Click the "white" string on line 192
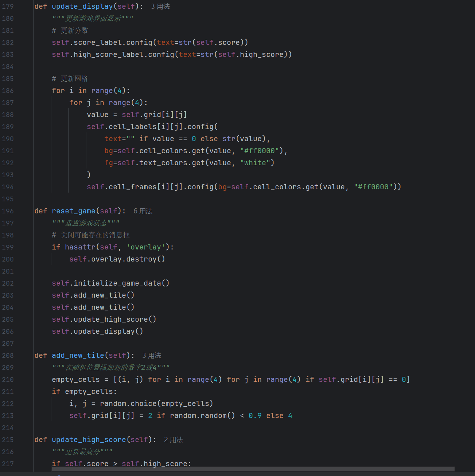The image size is (475, 476). point(255,163)
